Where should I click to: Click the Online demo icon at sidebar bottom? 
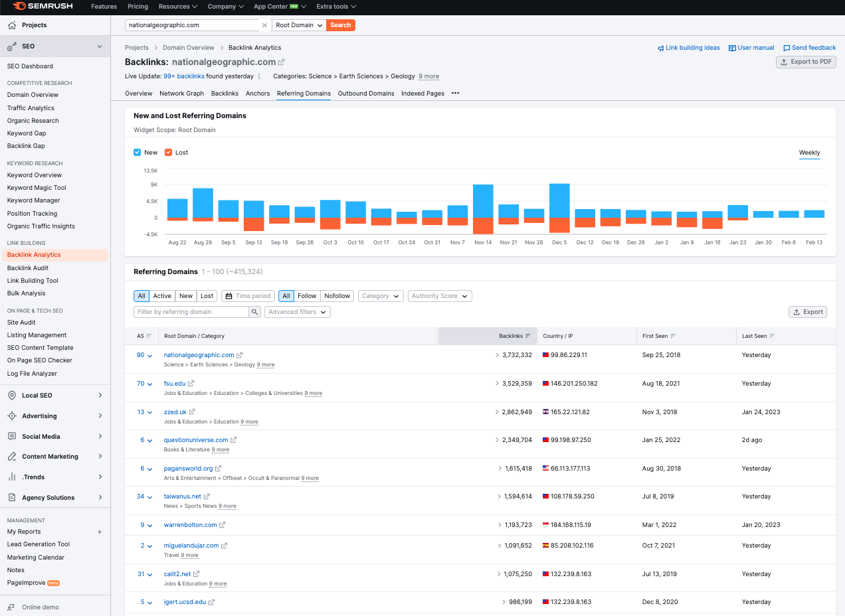11,607
